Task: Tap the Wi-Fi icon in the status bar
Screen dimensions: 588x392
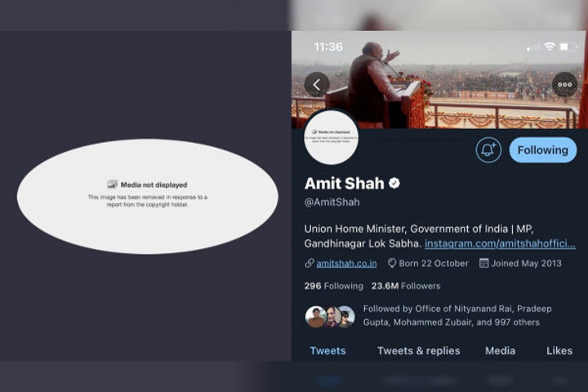Action: 549,47
